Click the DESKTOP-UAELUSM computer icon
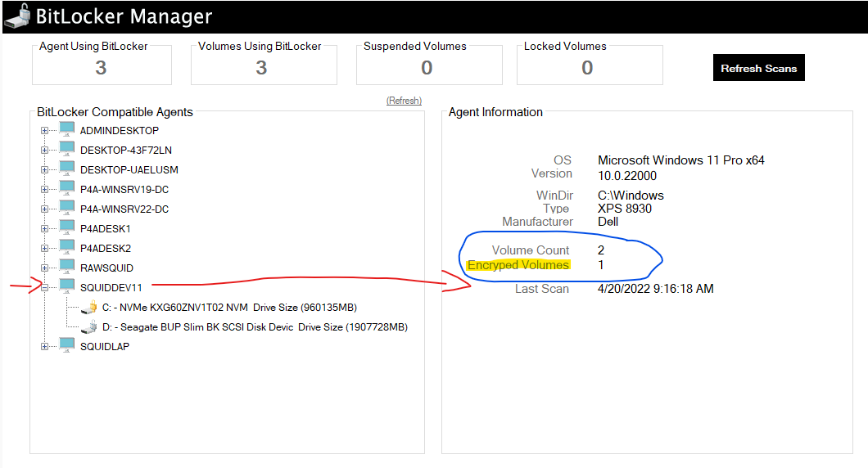868x468 pixels. (67, 170)
